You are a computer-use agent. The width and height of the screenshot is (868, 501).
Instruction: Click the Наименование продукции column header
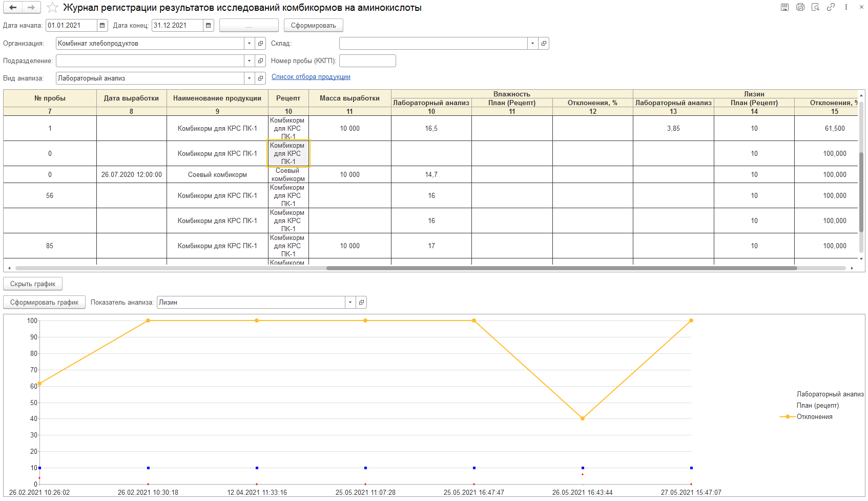click(217, 98)
